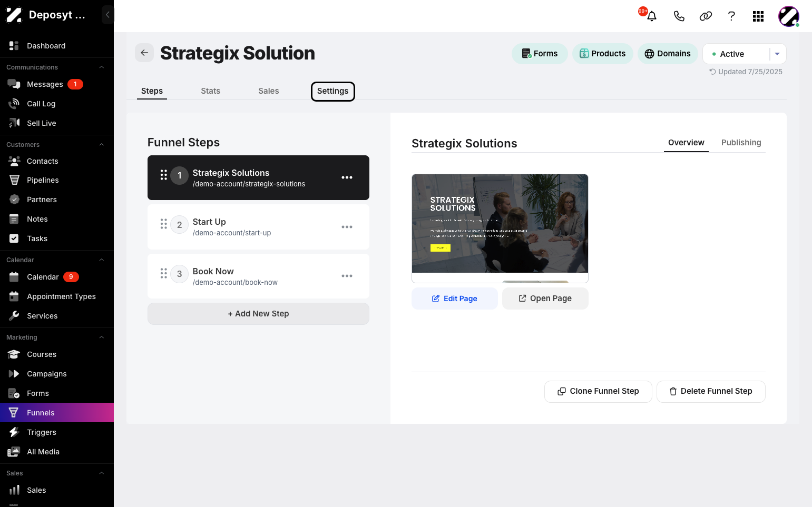Collapse the Communications section
This screenshot has width=812, height=507.
coord(102,67)
